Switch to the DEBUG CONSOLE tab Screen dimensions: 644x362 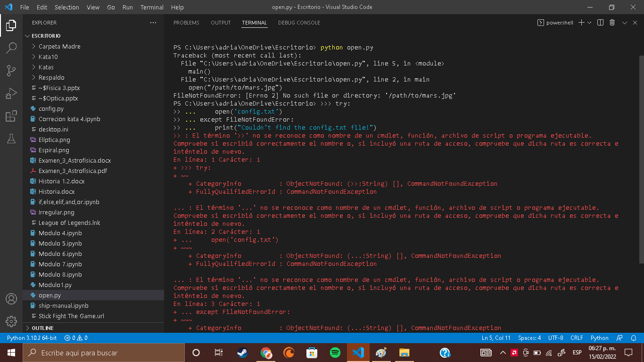point(299,23)
